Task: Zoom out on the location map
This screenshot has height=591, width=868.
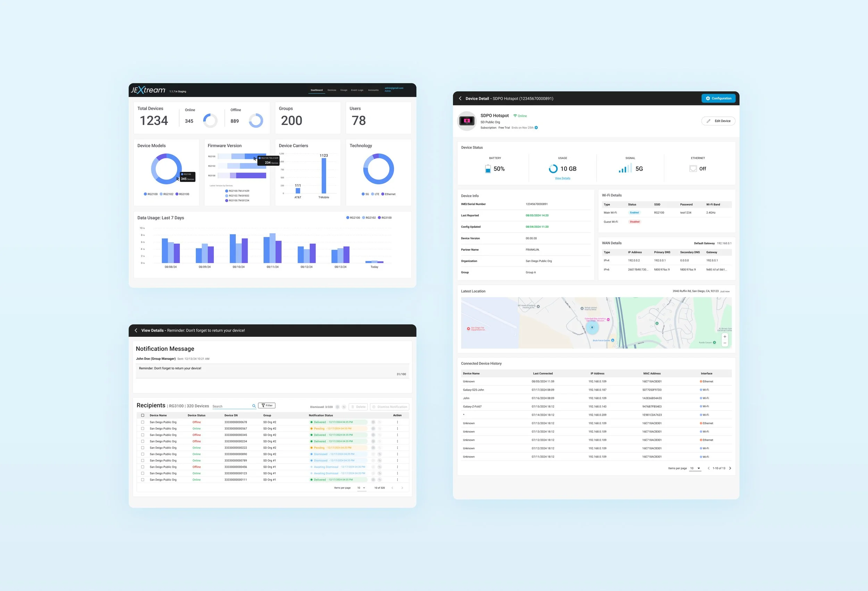Action: pos(725,343)
